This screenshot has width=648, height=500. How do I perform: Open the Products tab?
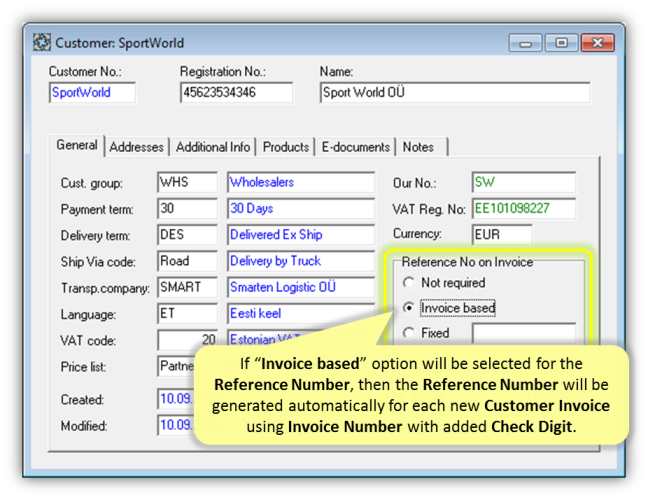(x=286, y=147)
